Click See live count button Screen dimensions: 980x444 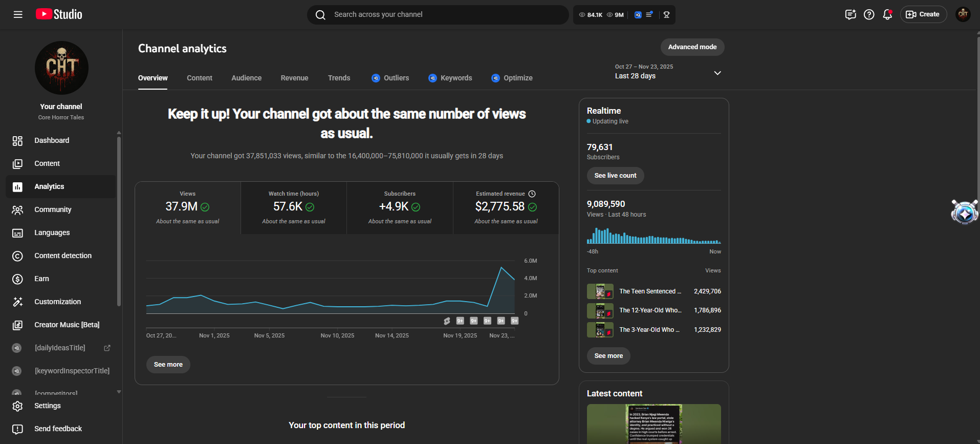615,176
